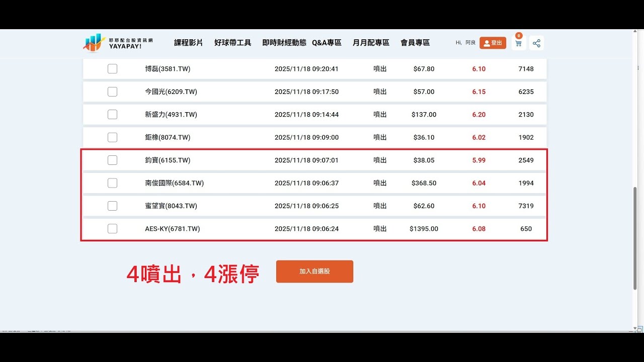
Task: Open the shopping cart icon
Action: pos(518,43)
